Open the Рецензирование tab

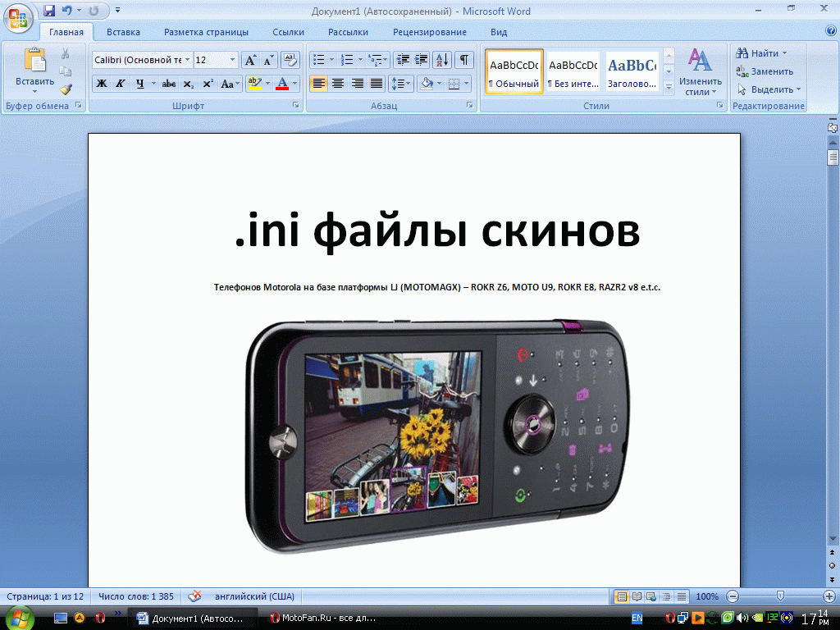[430, 32]
